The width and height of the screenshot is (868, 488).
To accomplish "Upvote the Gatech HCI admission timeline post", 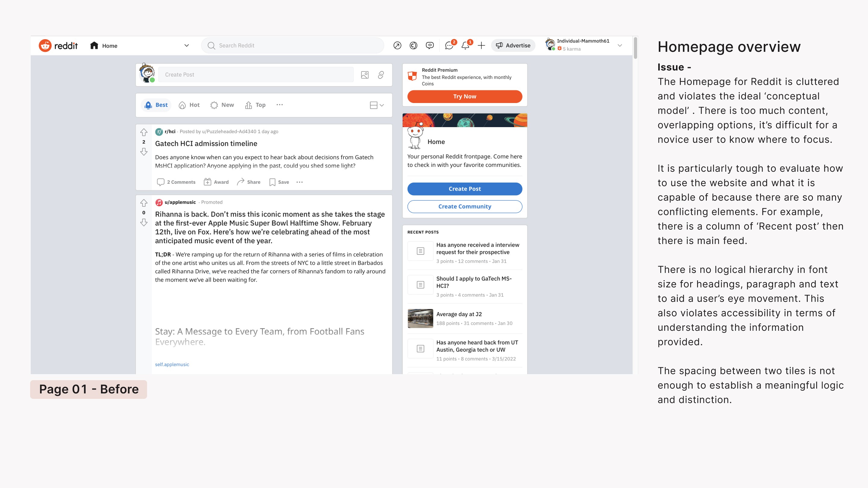I will pyautogui.click(x=144, y=132).
